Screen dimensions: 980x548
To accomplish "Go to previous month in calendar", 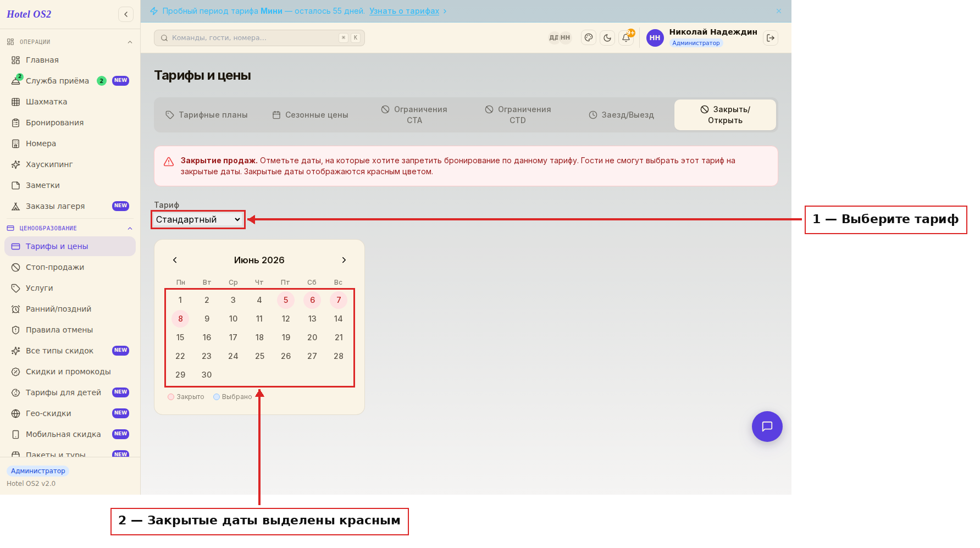I will pos(175,260).
